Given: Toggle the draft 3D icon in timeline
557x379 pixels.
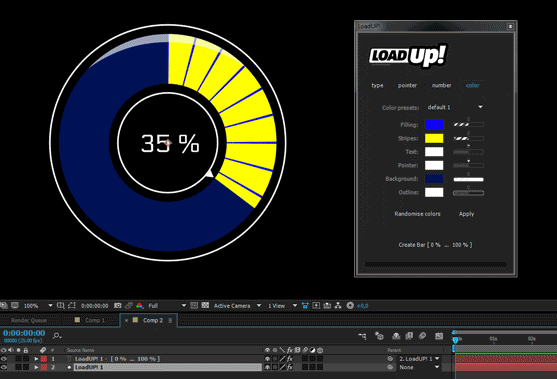Looking at the screenshot, I should click(379, 336).
